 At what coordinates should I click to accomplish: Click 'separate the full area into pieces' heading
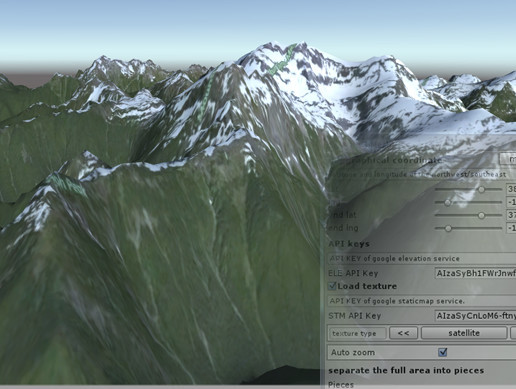click(406, 370)
